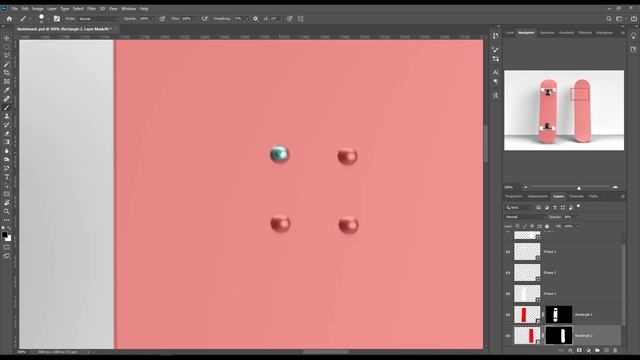Open the History panel icon
Viewport: 640px width, 360px height.
point(495,36)
